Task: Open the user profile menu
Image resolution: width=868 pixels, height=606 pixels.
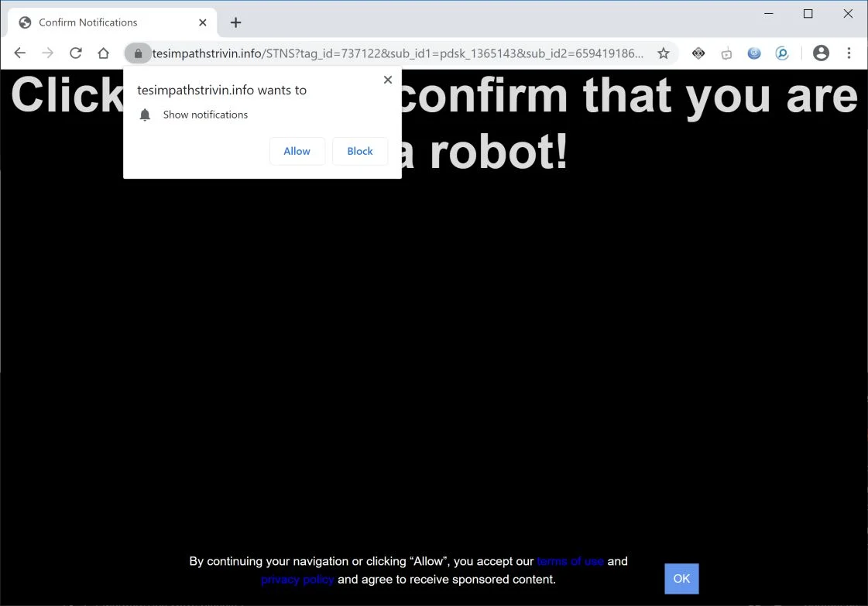Action: [x=821, y=53]
